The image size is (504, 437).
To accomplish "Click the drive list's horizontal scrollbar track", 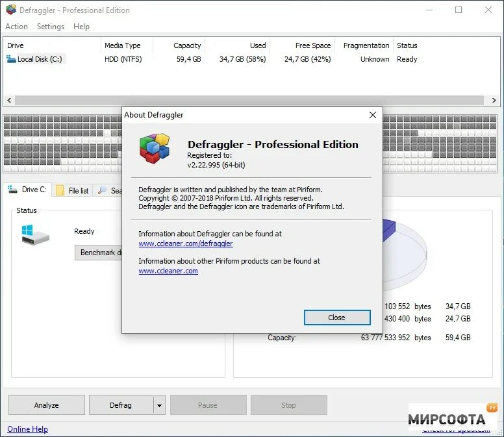I will click(x=249, y=100).
